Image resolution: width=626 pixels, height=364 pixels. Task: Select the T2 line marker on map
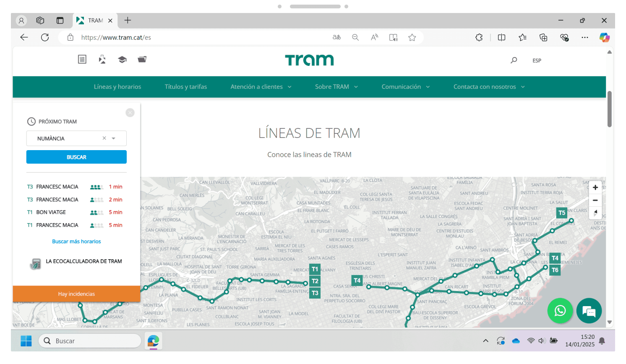315,281
